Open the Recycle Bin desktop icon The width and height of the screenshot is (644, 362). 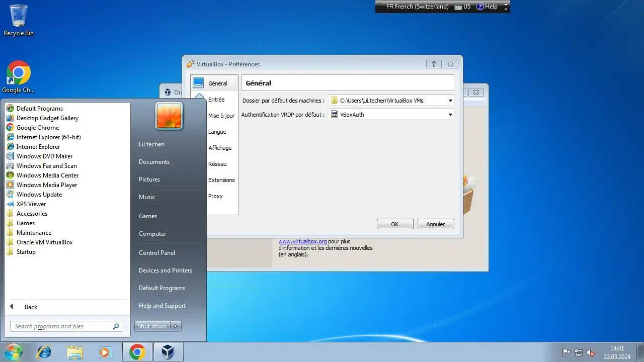tap(19, 21)
